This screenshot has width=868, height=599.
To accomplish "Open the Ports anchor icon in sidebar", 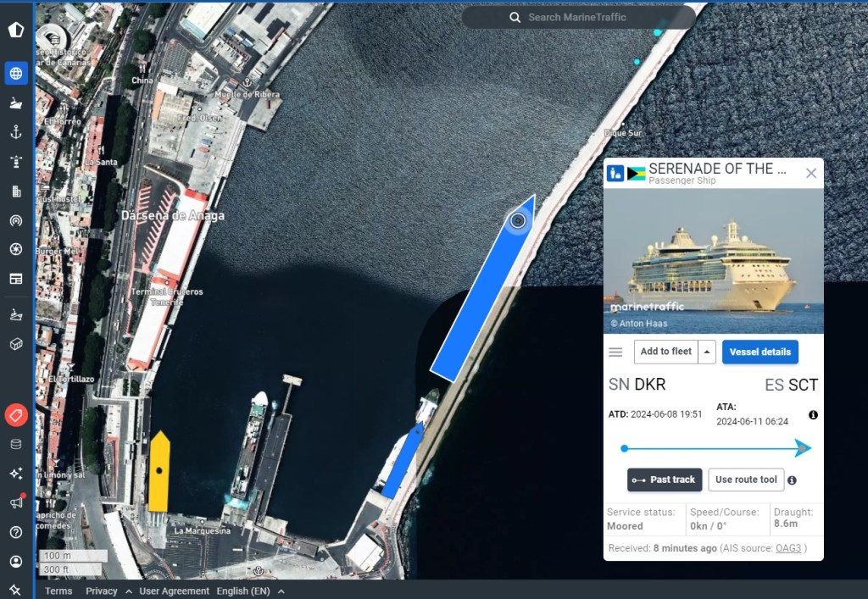I will coord(15,131).
